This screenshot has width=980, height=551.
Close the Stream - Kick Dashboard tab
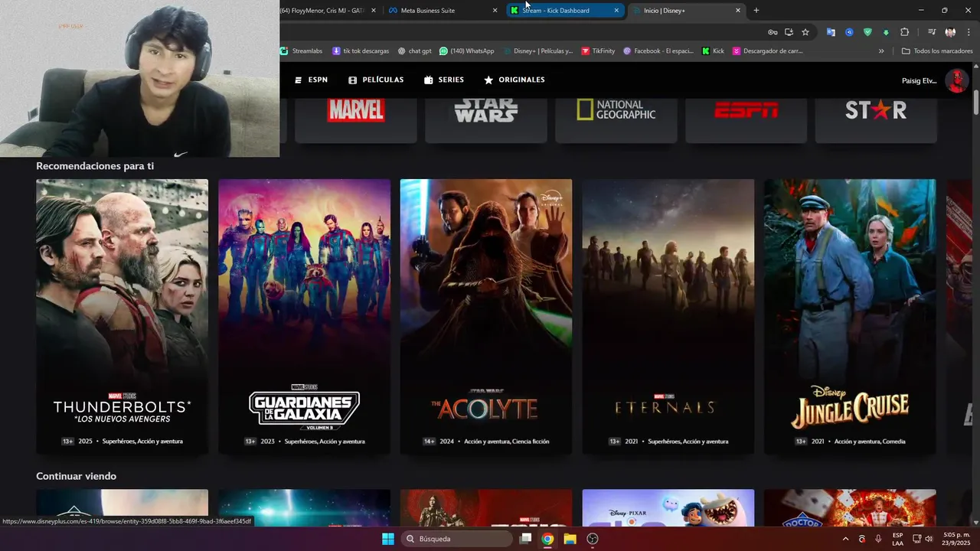pos(616,11)
